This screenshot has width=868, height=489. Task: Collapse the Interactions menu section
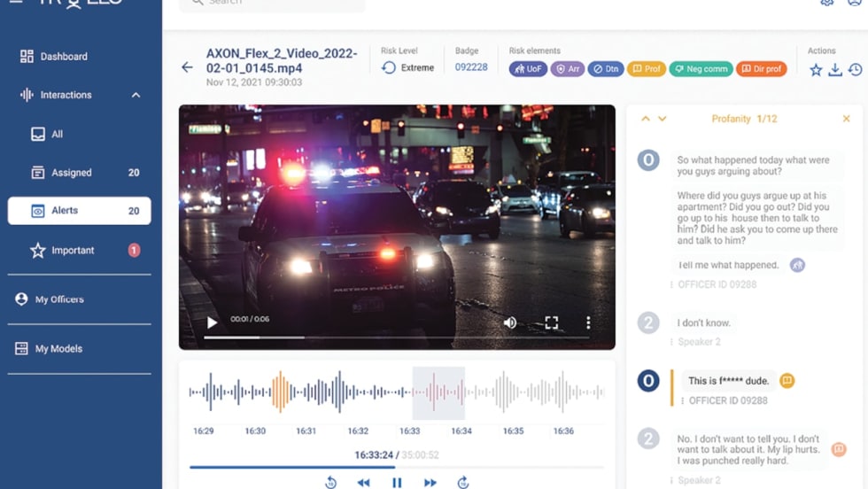coord(136,95)
